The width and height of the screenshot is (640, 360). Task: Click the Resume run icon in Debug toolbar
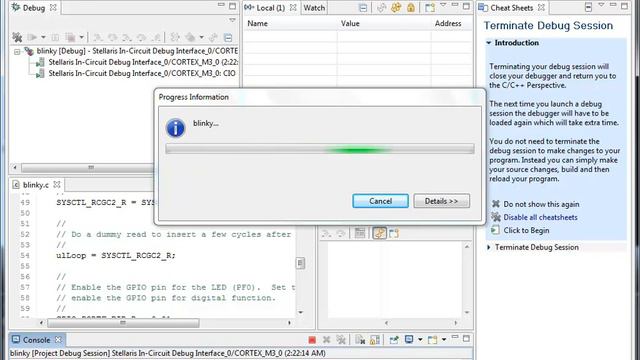32,38
